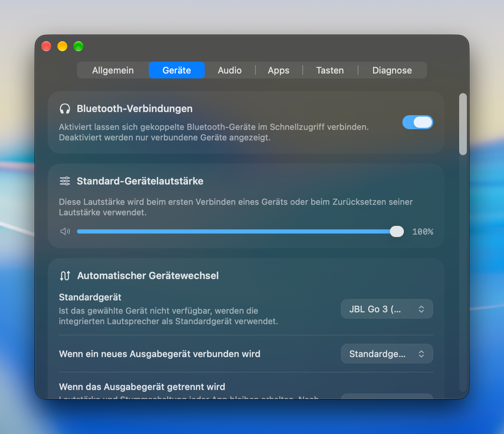The image size is (504, 434).
Task: Click the vertical scrollbar thumb
Action: coord(463,124)
